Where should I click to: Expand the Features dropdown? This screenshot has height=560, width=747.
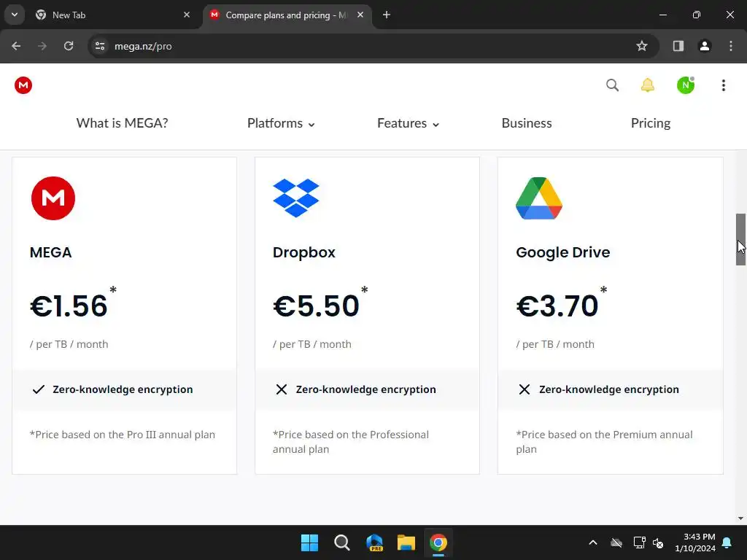408,123
